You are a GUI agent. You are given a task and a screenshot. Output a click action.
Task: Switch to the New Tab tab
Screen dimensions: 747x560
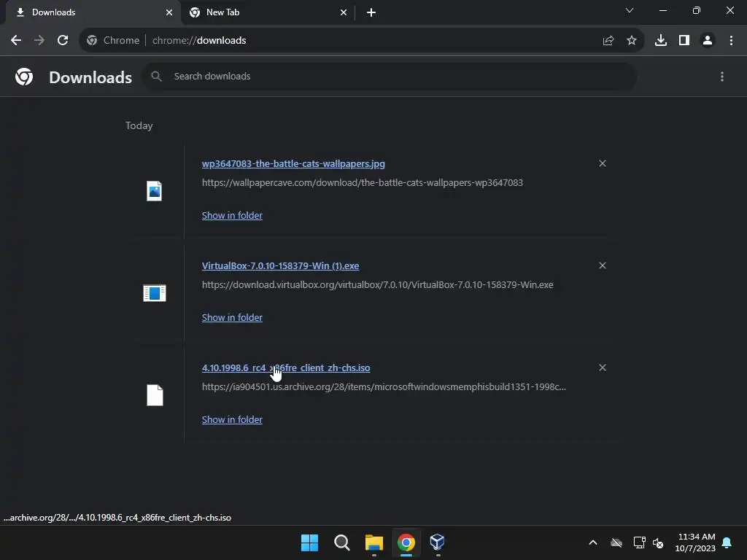pyautogui.click(x=267, y=13)
